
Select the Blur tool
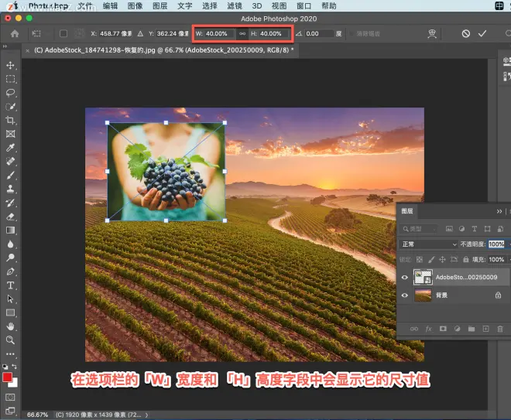pos(10,244)
